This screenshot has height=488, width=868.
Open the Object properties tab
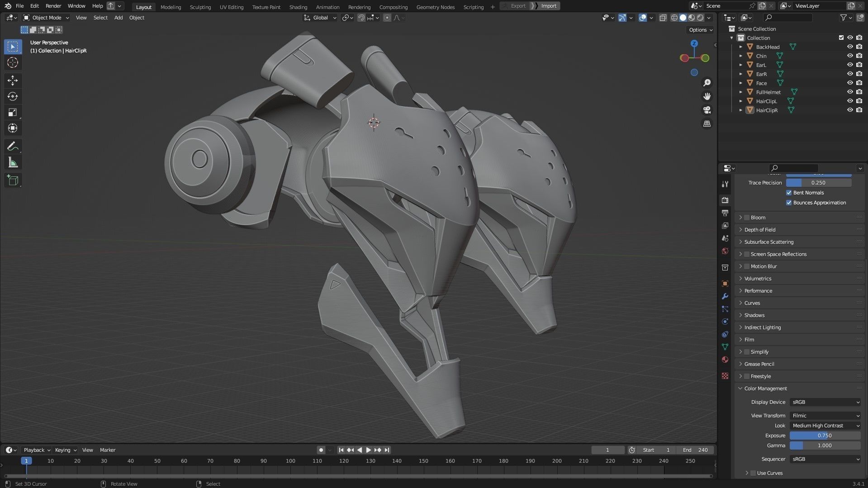click(725, 284)
